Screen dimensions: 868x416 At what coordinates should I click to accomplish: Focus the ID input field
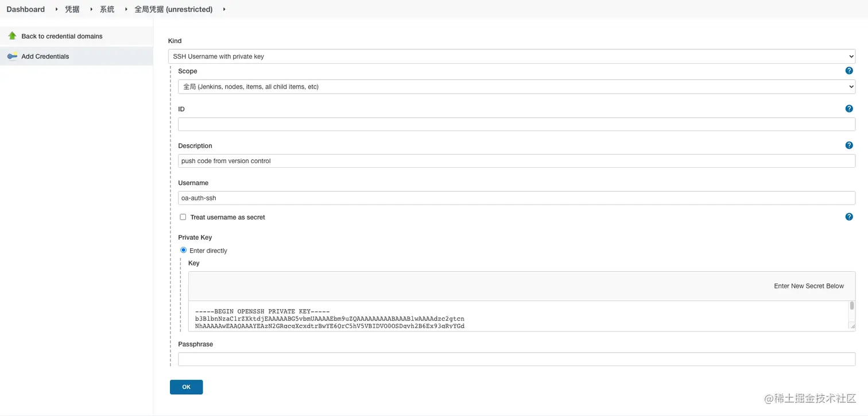[517, 124]
